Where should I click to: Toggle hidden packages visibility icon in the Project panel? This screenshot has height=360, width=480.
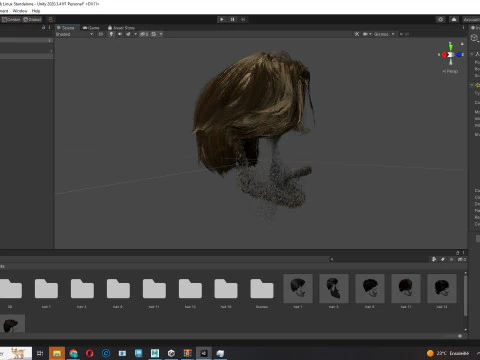click(x=462, y=259)
